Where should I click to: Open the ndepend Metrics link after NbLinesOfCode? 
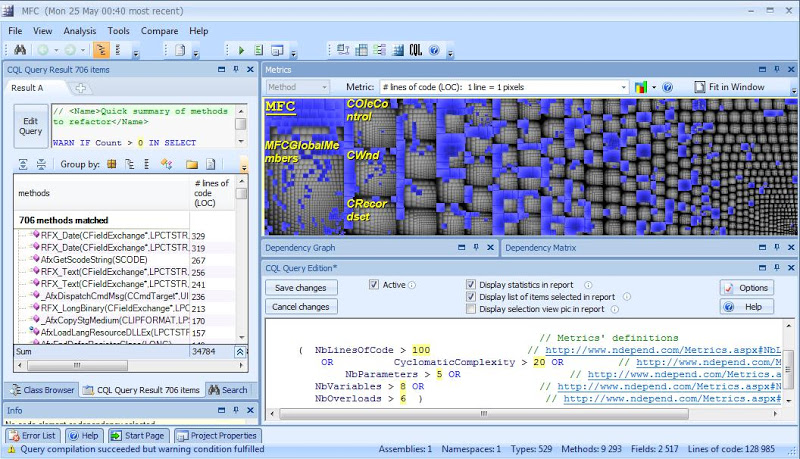click(663, 350)
